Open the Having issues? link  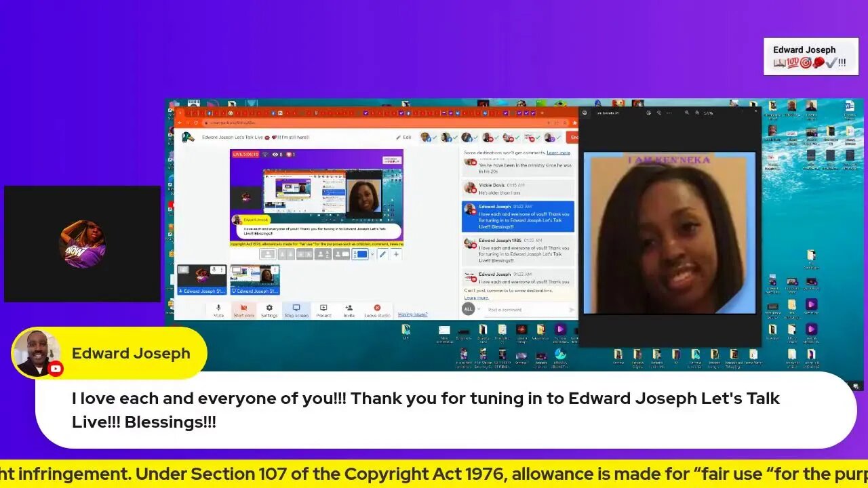click(x=412, y=314)
